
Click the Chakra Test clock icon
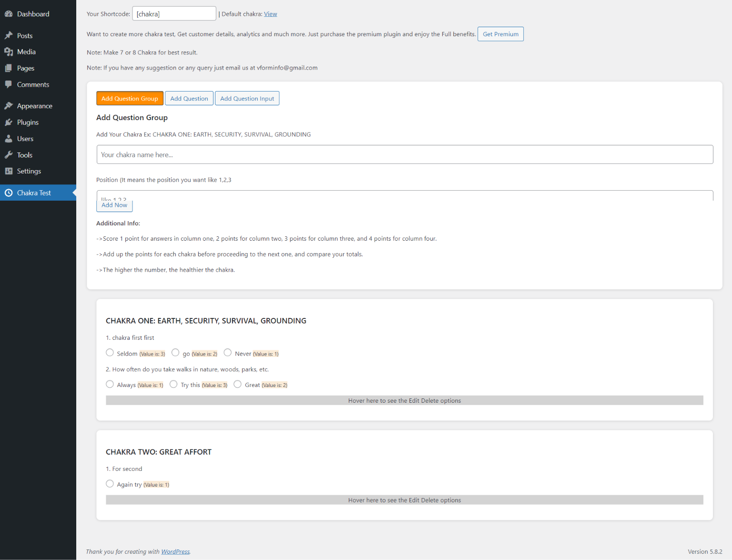(x=9, y=193)
